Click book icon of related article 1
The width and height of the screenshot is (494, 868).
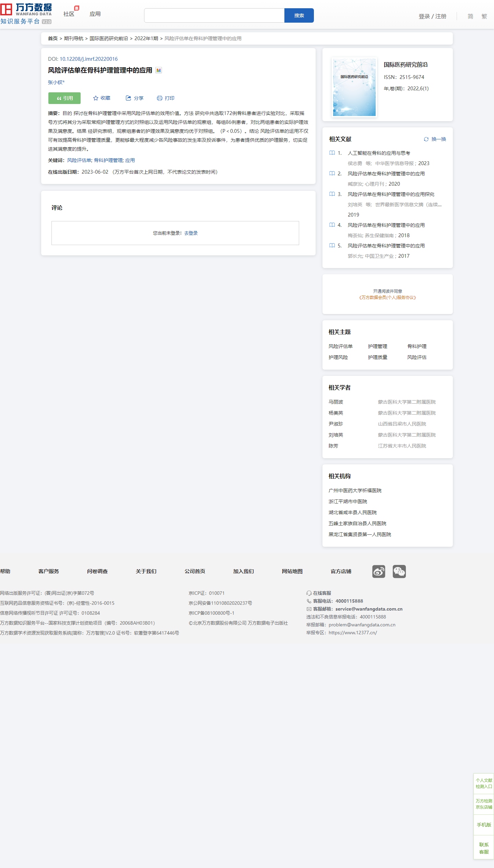[x=332, y=153]
